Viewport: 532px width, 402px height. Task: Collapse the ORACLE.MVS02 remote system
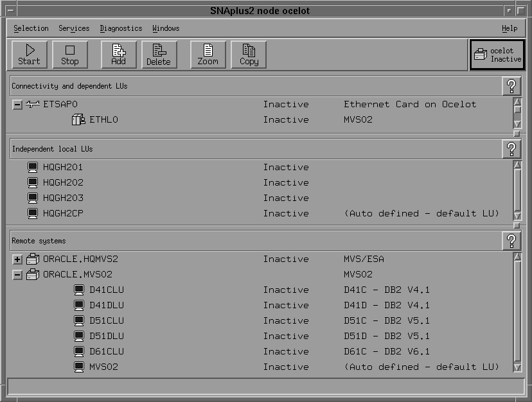(17, 274)
